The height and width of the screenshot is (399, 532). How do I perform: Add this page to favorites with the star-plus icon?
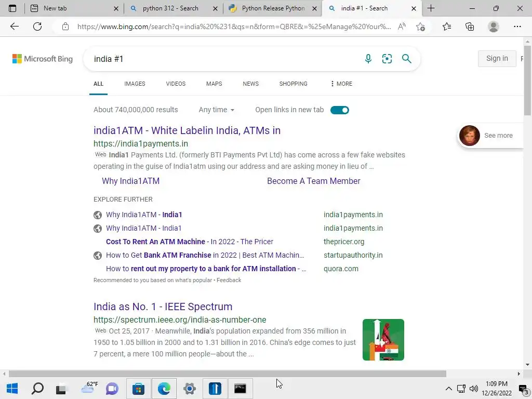point(420,26)
